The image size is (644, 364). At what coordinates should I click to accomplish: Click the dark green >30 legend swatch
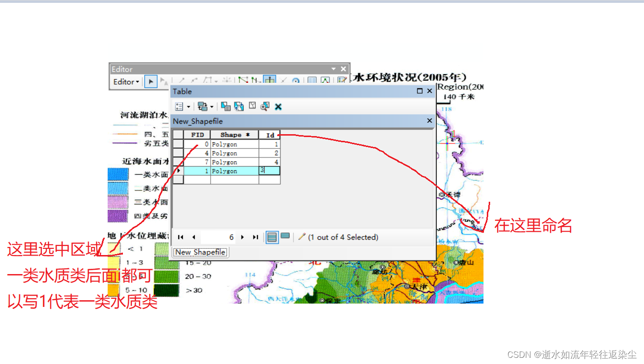pos(167,290)
